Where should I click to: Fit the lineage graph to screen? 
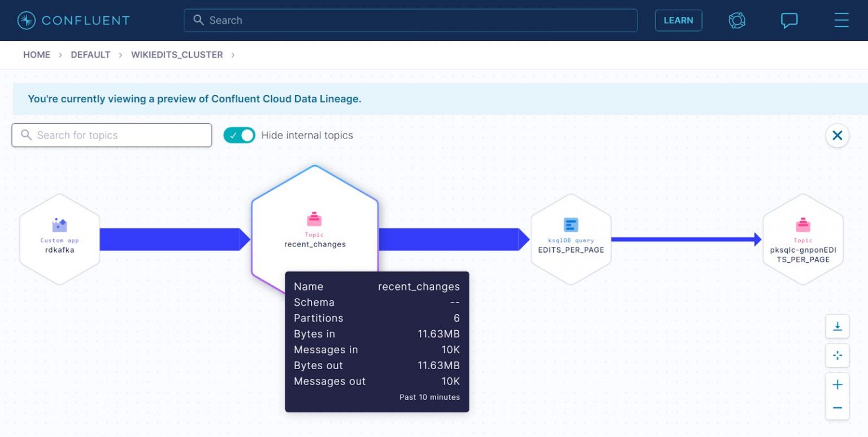coord(837,355)
